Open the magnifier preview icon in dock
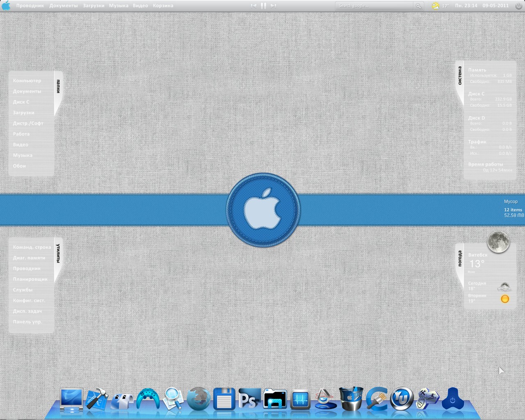Image resolution: width=525 pixels, height=420 pixels. click(173, 399)
